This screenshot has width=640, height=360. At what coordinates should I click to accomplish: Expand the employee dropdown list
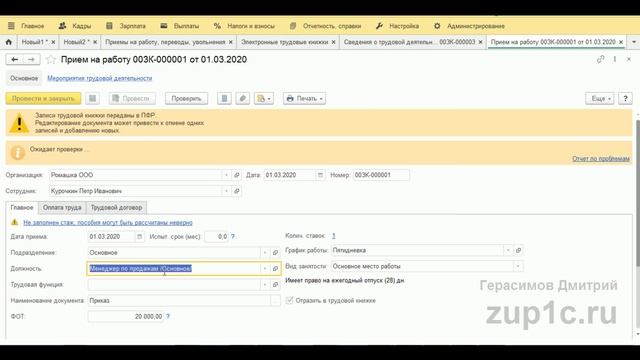(x=227, y=191)
